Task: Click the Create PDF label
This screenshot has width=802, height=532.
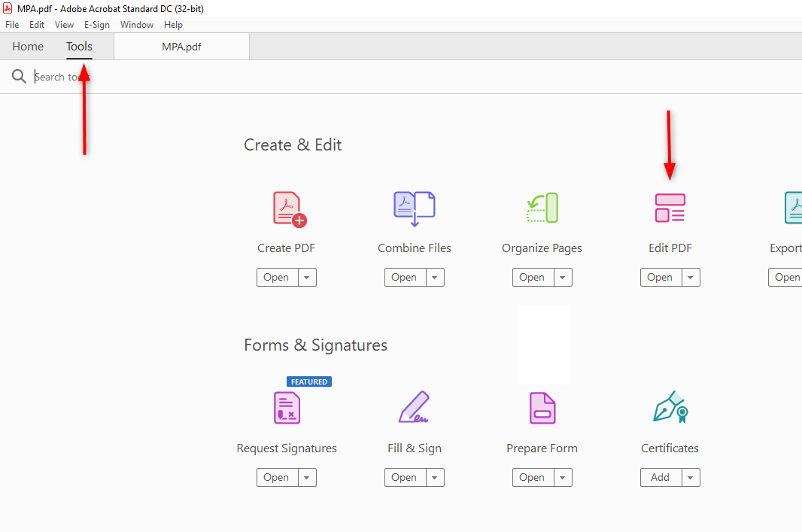Action: 287,248
